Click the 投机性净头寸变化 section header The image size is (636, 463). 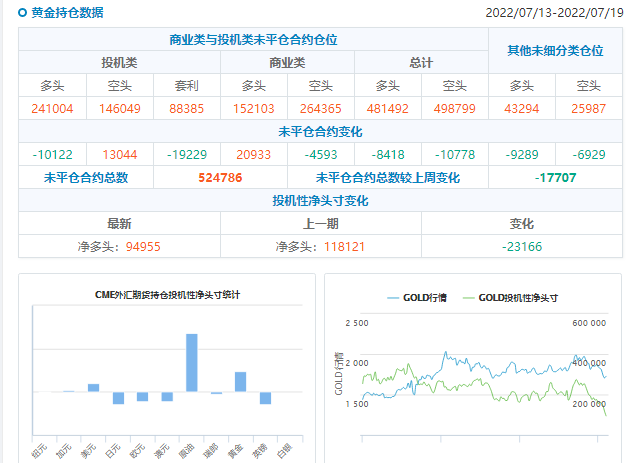(320, 201)
